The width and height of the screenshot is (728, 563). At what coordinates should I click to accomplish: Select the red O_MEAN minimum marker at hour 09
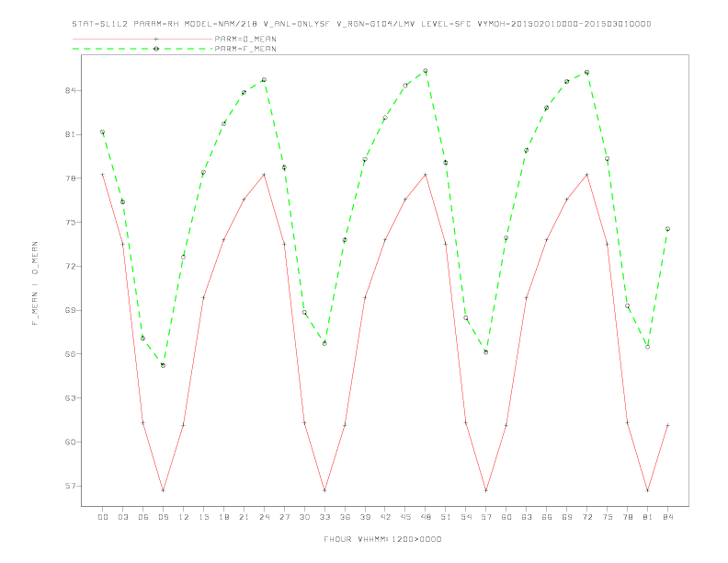coord(163,490)
